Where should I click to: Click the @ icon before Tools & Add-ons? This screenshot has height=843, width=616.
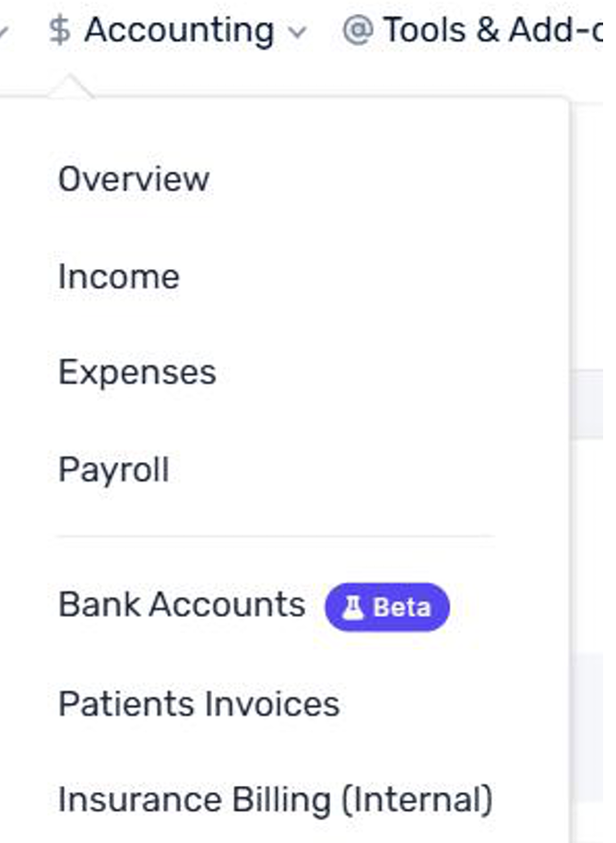(358, 30)
